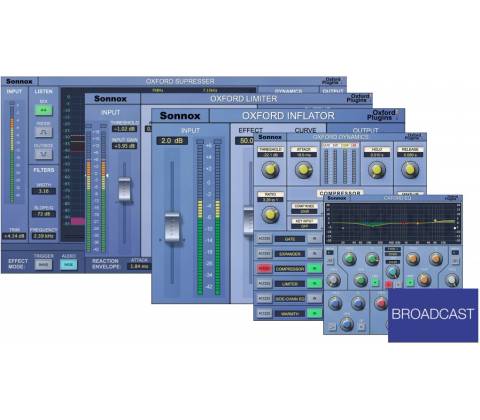Click the white high-filter knob in Oxford EQ
480x420 pixels.
tap(452, 280)
